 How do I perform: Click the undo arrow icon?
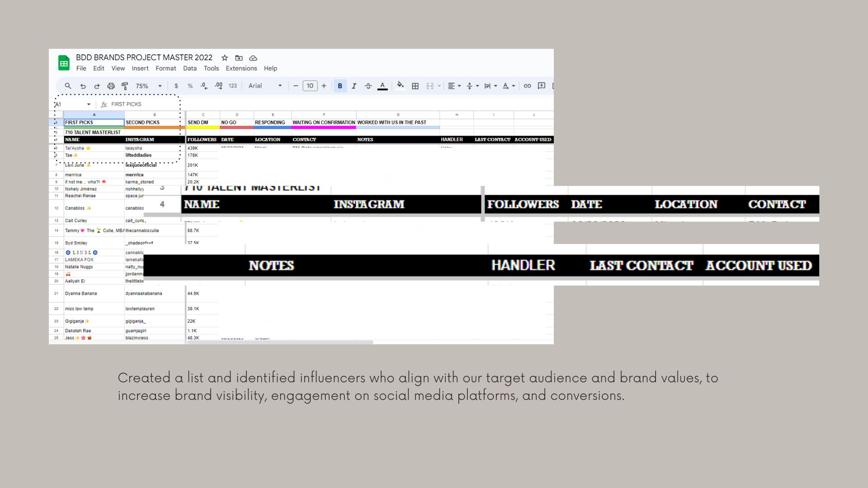pos(83,86)
